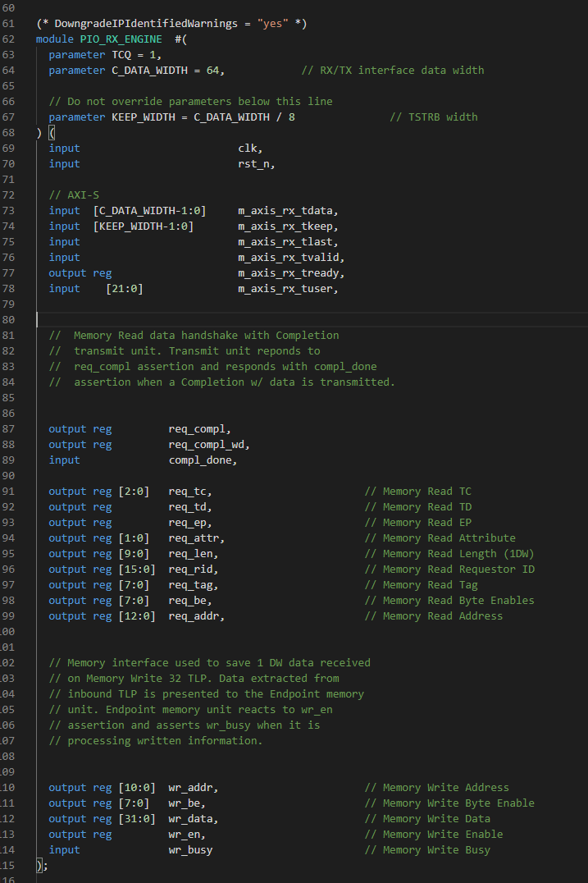Click the // AXI-S comment
Screen dimensions: 588x883
[x=74, y=194]
